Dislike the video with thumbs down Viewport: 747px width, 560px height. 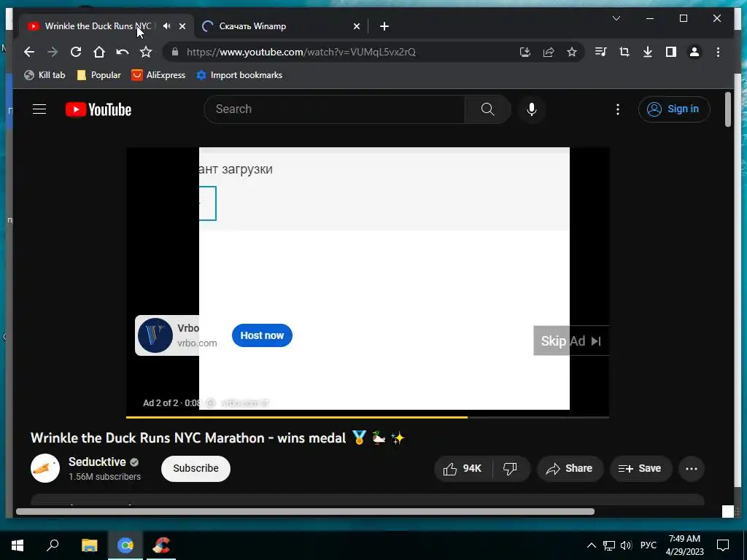(x=510, y=469)
